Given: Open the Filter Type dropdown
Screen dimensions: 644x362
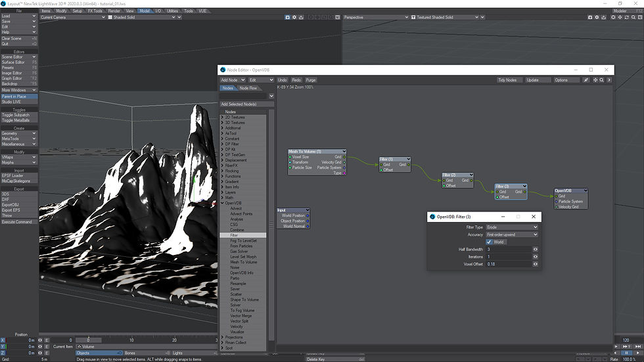Looking at the screenshot, I should point(511,227).
